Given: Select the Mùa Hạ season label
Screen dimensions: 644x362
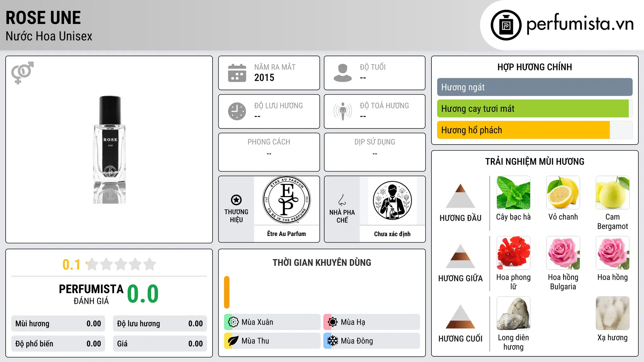Looking at the screenshot, I should tap(353, 322).
